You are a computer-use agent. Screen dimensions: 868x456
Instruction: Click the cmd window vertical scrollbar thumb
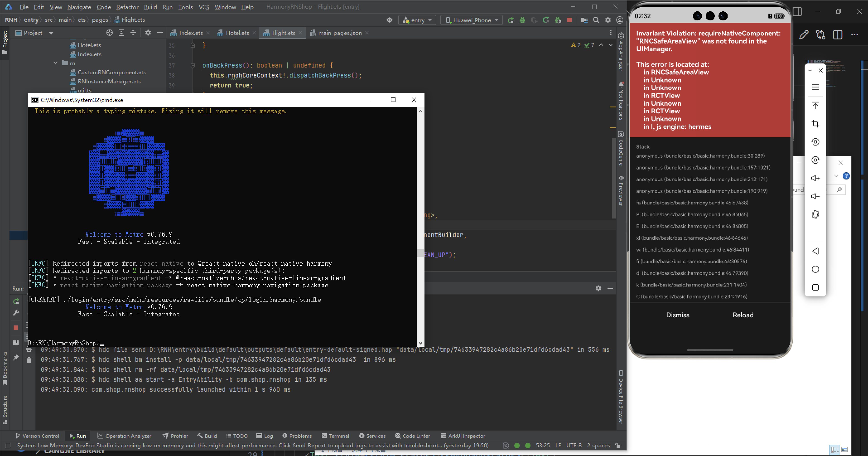coord(420,253)
